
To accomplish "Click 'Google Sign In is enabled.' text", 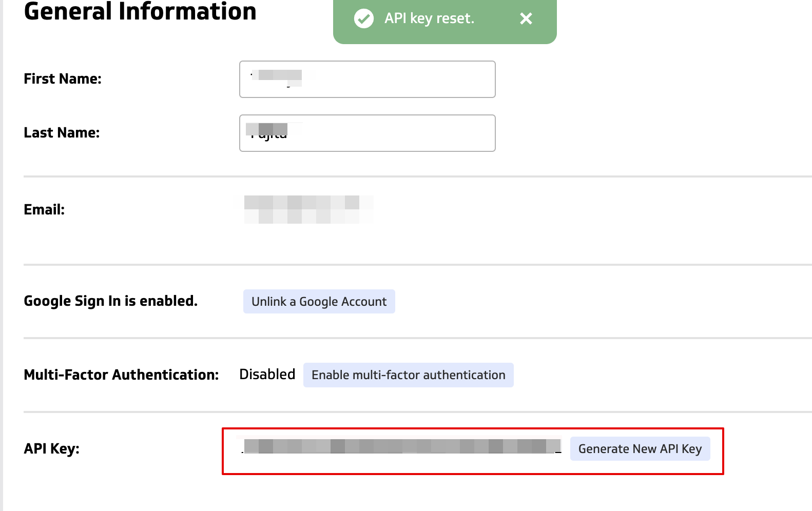I will point(110,301).
